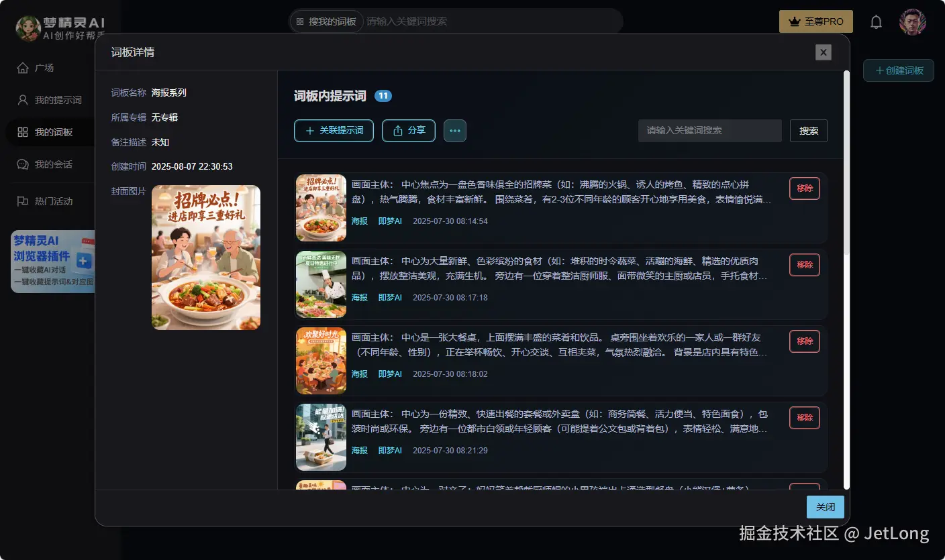The height and width of the screenshot is (560, 945).
Task: Click the 搜索 search button
Action: [x=808, y=131]
